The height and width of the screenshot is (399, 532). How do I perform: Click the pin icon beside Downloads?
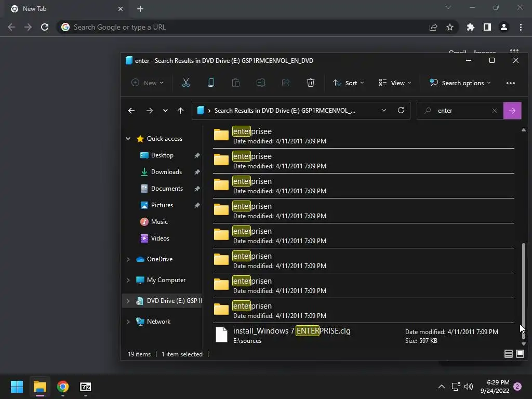(x=197, y=172)
